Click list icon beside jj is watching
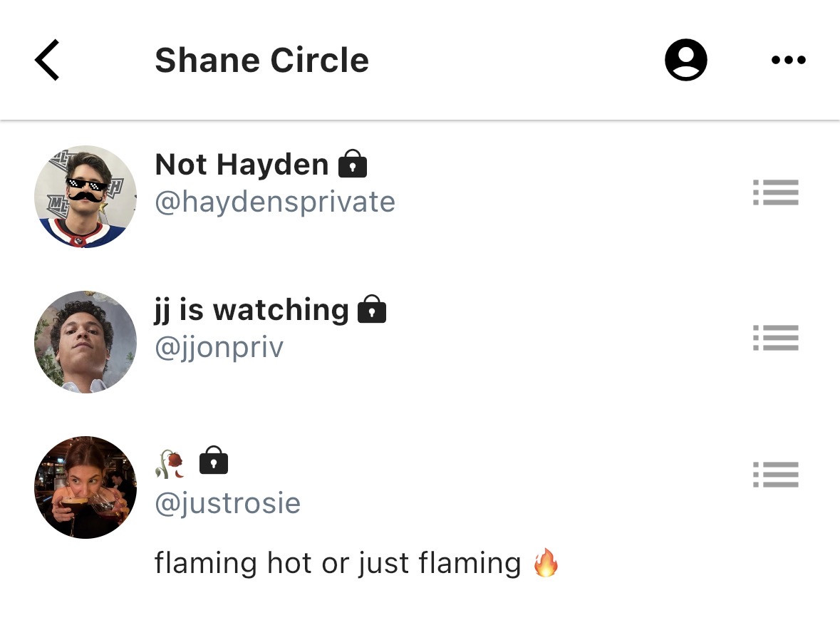The width and height of the screenshot is (840, 640). [776, 338]
